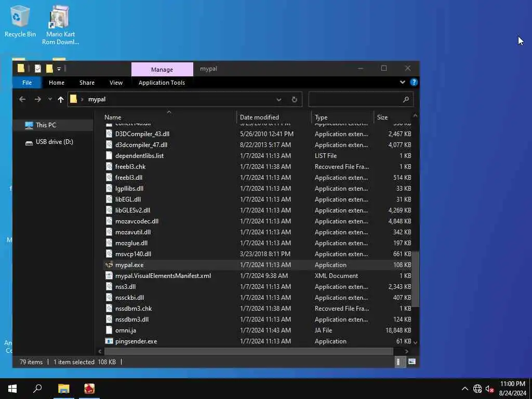The width and height of the screenshot is (532, 399).
Task: Select omni.ja file icon
Action: pyautogui.click(x=109, y=330)
